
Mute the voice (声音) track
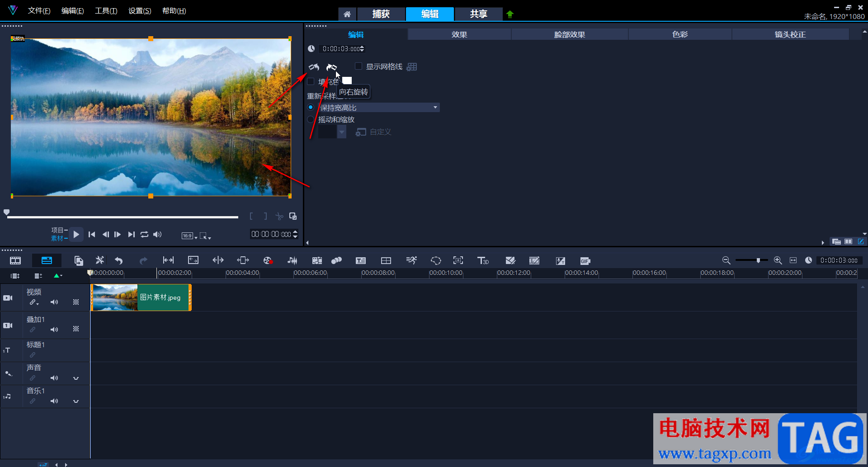click(x=54, y=378)
